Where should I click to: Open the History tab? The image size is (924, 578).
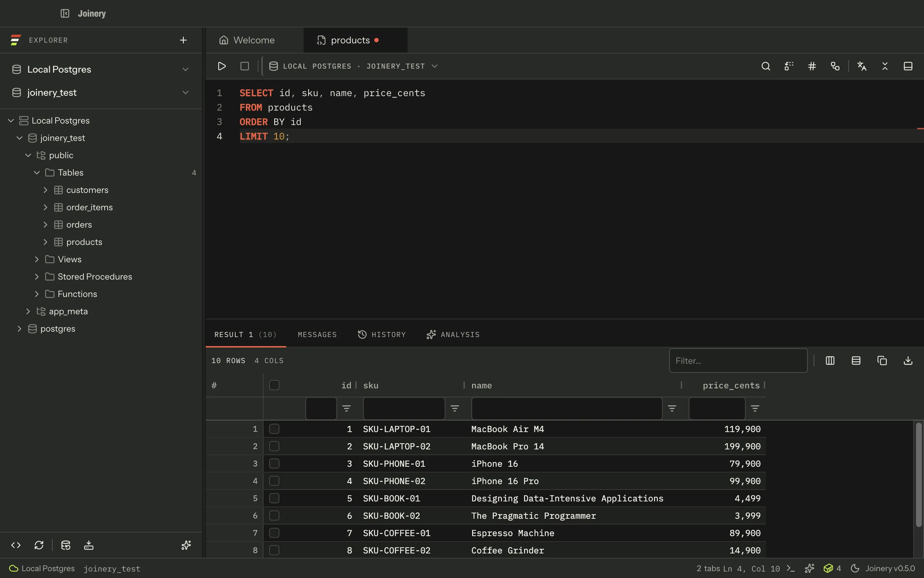coord(382,335)
